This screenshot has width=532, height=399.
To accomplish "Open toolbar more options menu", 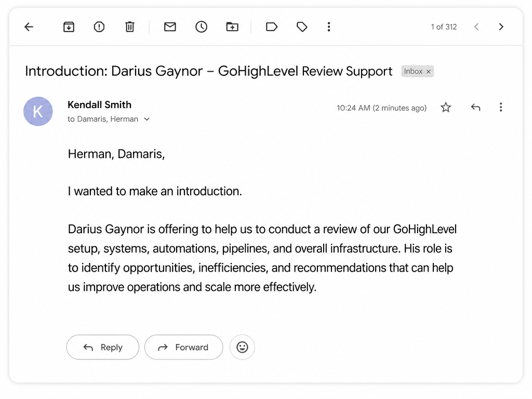I will point(329,27).
